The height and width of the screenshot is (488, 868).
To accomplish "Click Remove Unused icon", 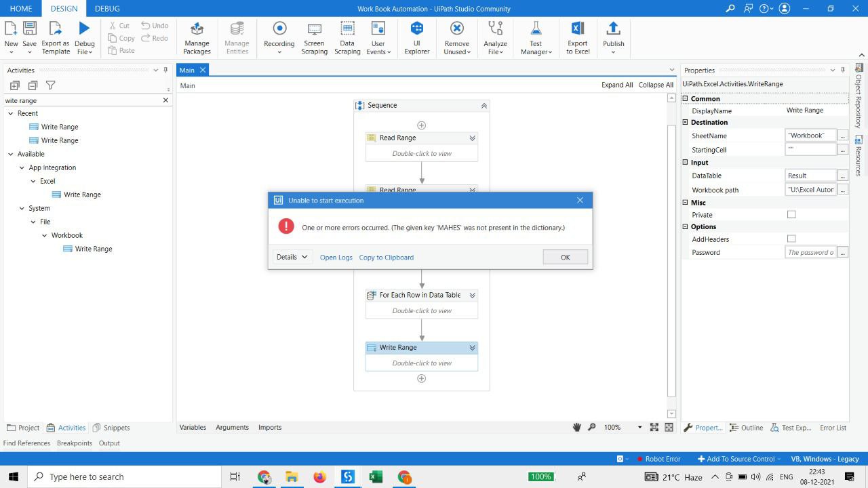I will 457,28.
